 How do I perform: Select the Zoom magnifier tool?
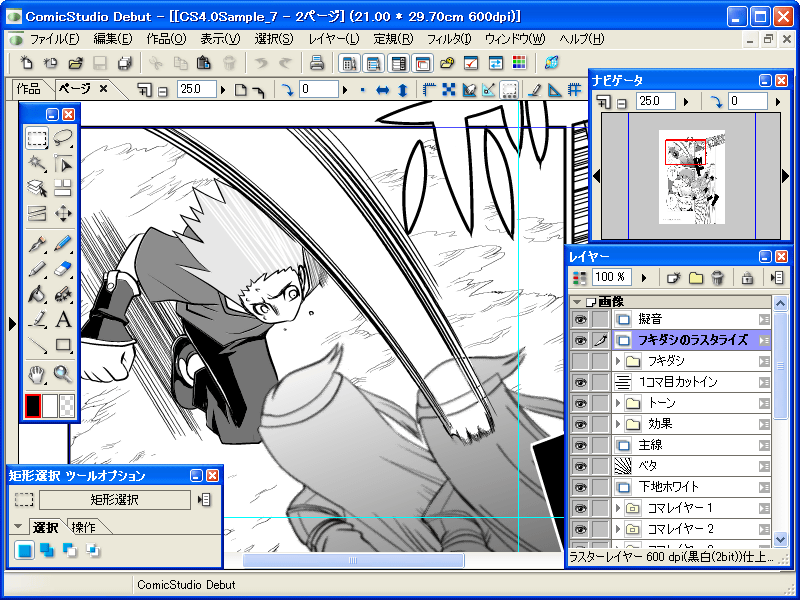pos(63,375)
